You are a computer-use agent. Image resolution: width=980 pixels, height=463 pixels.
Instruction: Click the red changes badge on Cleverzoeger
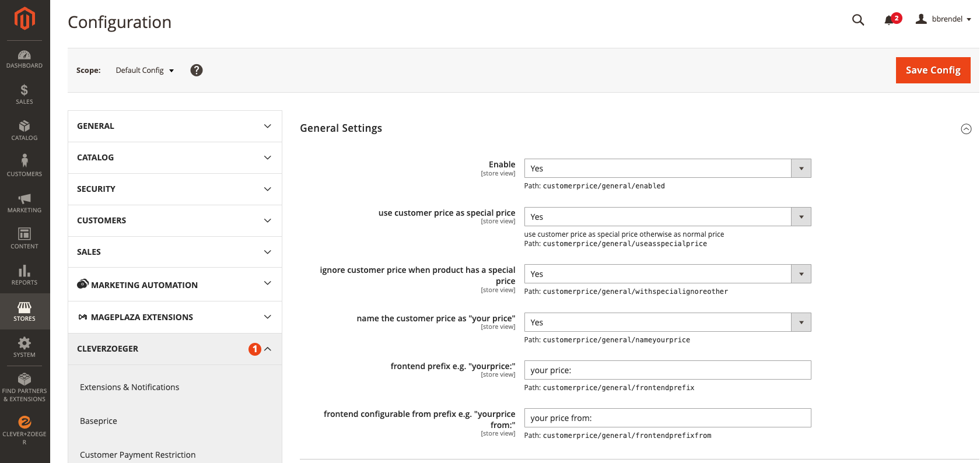click(255, 349)
